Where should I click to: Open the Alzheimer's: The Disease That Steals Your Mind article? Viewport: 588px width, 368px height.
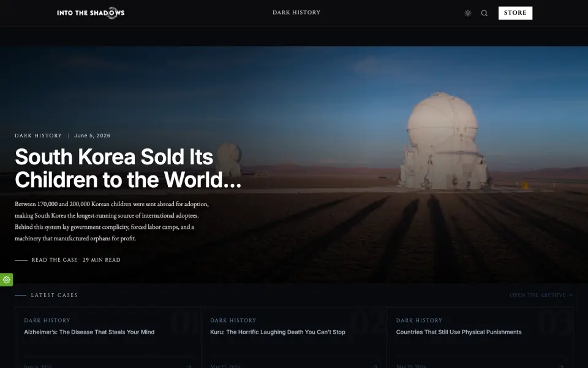pyautogui.click(x=89, y=332)
